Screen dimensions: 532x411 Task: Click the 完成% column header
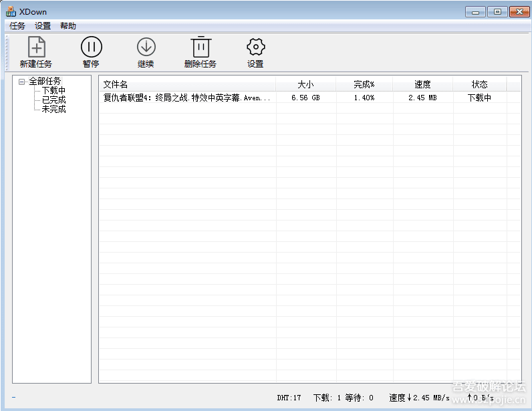[x=364, y=84]
